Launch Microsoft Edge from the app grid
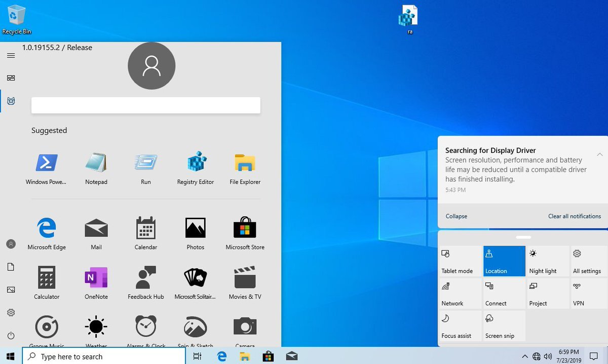The width and height of the screenshot is (608, 364). click(47, 234)
